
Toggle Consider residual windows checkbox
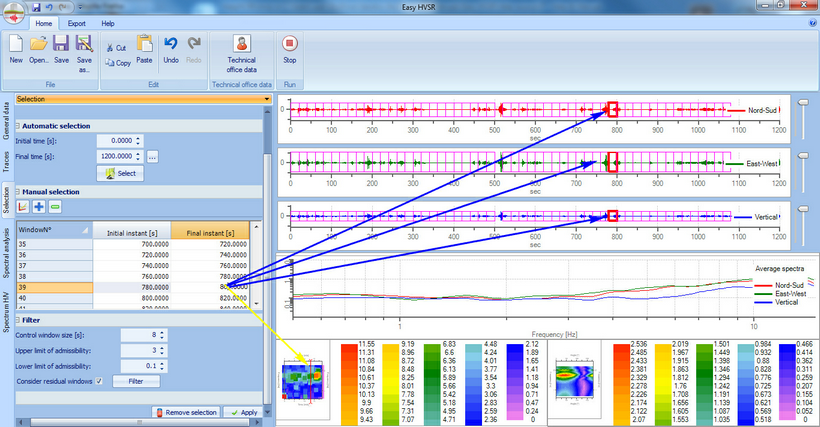pos(99,381)
